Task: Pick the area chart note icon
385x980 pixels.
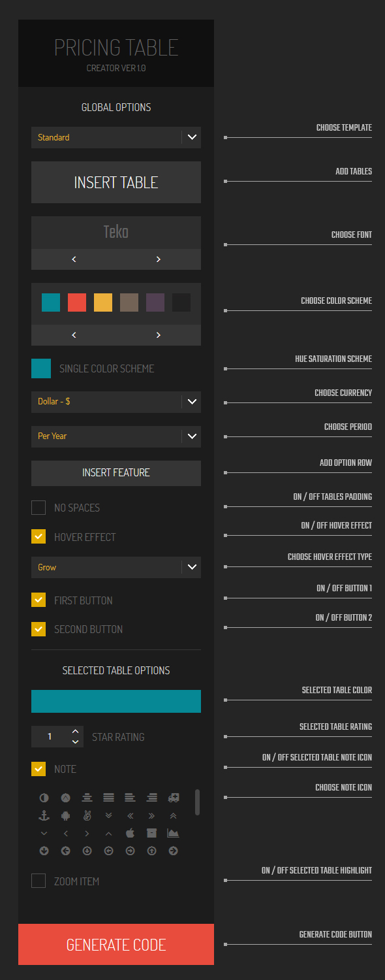Action: tap(173, 833)
